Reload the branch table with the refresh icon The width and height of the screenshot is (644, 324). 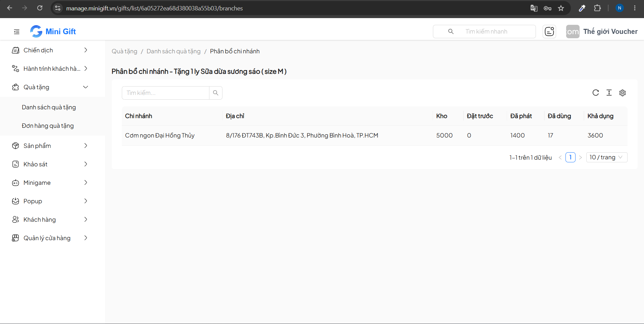coord(596,93)
